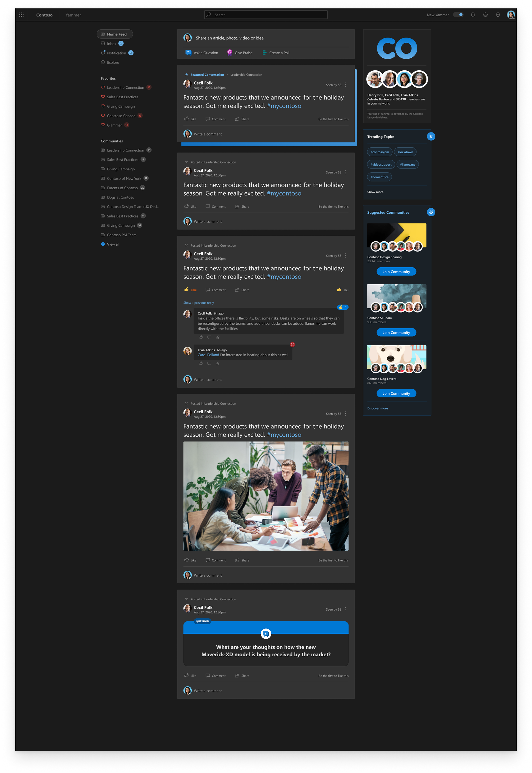Select #lockdown trending topic
The image size is (532, 773).
pos(405,152)
